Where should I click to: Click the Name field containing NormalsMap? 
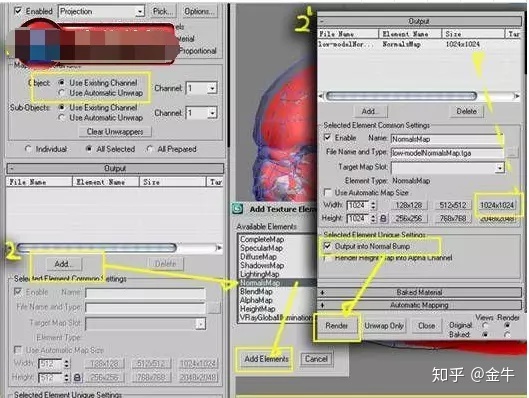[x=447, y=139]
